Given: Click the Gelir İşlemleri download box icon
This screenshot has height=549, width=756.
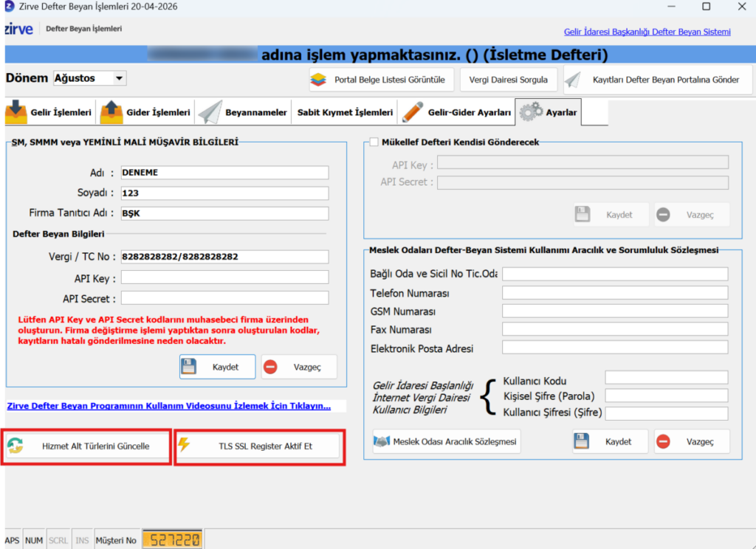Looking at the screenshot, I should (x=16, y=112).
